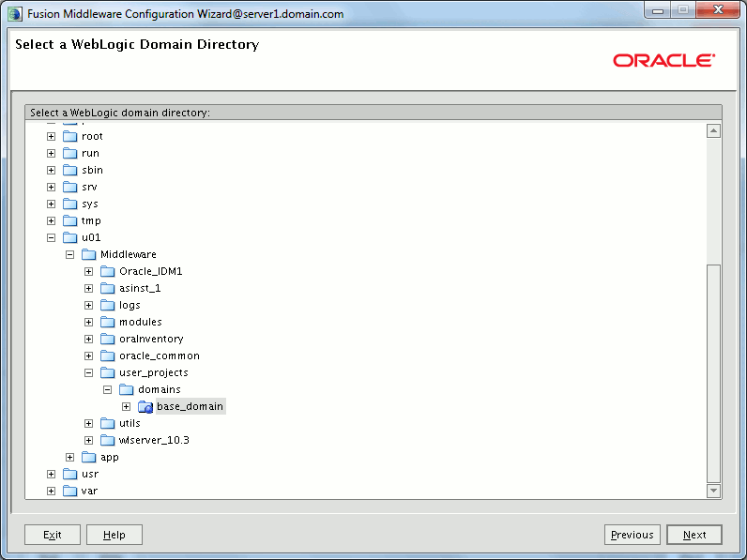Click the Configuration Wizard title bar icon
747x560 pixels.
(15, 14)
